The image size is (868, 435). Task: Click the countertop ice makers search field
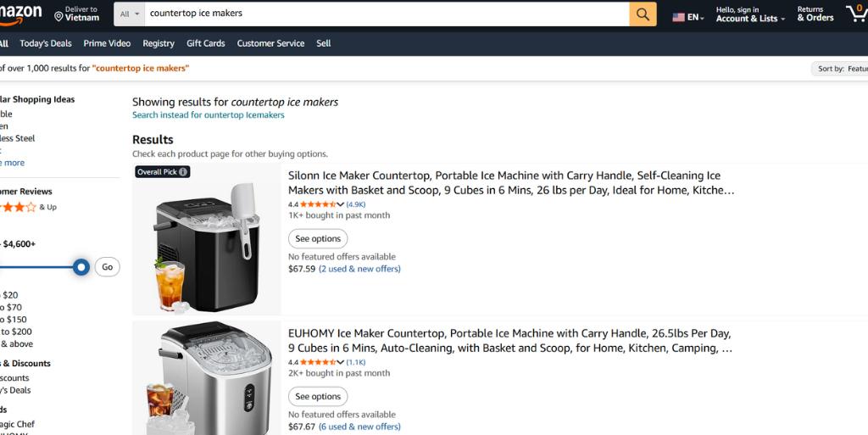pos(386,14)
